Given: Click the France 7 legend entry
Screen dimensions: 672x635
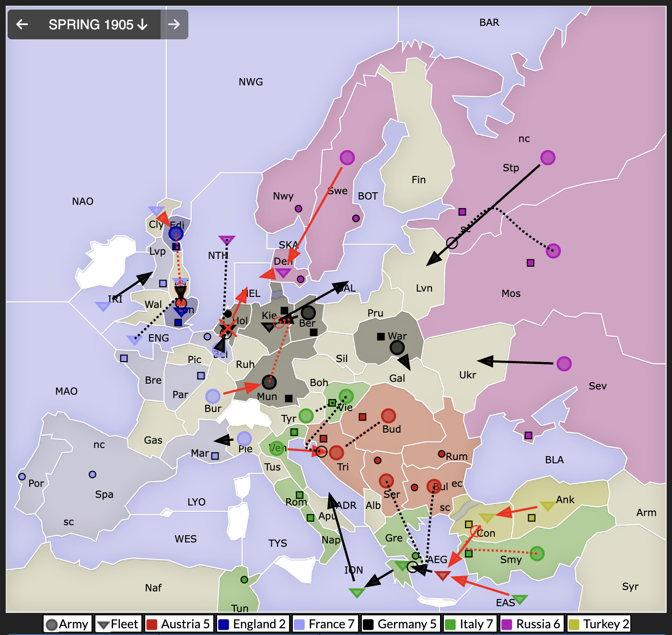Looking at the screenshot, I should [x=324, y=624].
